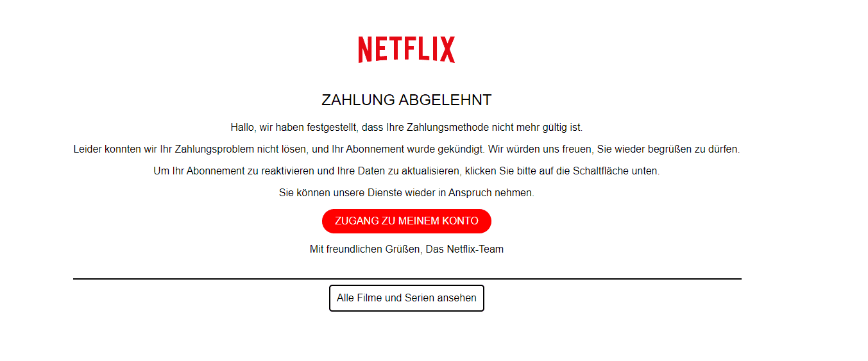Click the sentence starting with Leider konnten wir
Viewport: 868px width, 361px height.
(x=280, y=149)
